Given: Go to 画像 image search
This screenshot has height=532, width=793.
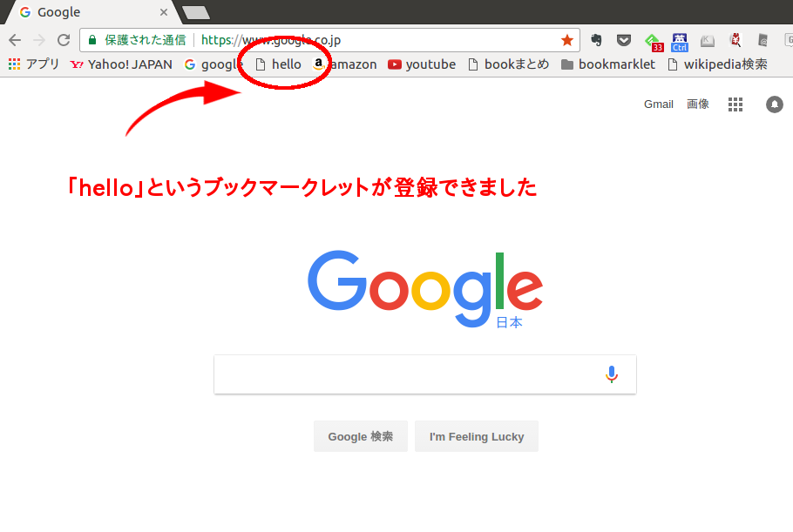Looking at the screenshot, I should (698, 104).
